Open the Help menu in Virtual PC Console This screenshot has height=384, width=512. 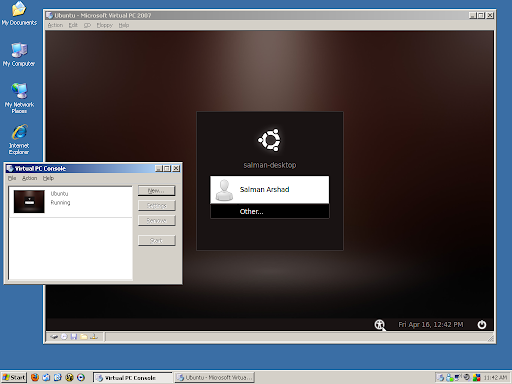48,178
